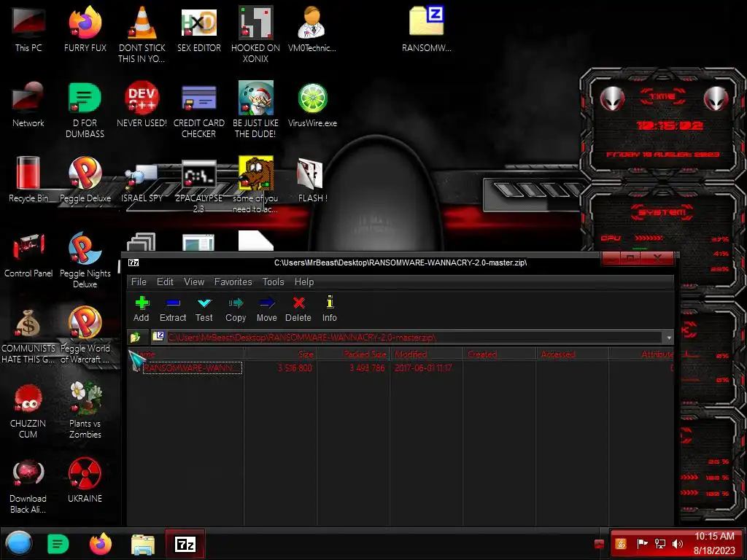Click the Delete toolbar icon
The image size is (747, 560).
coord(298,309)
